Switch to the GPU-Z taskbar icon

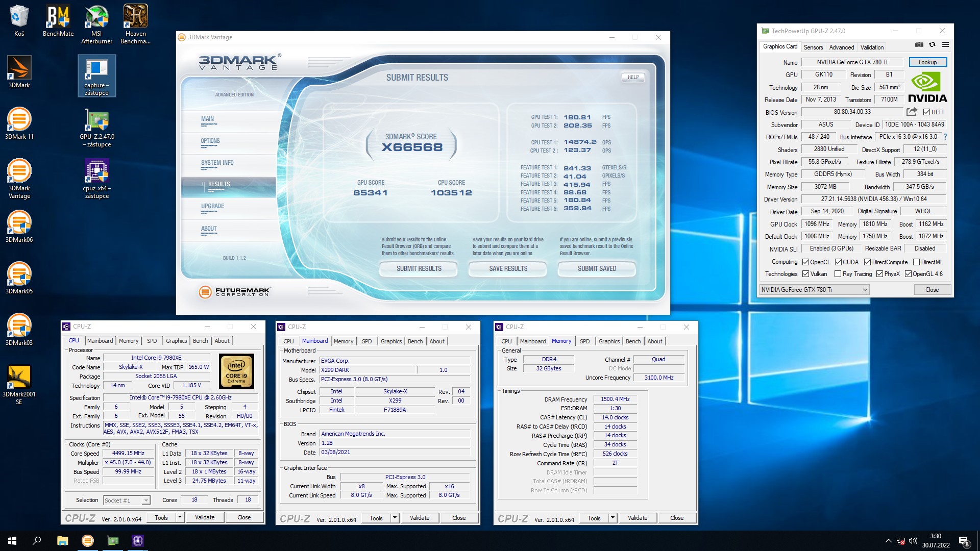113,541
